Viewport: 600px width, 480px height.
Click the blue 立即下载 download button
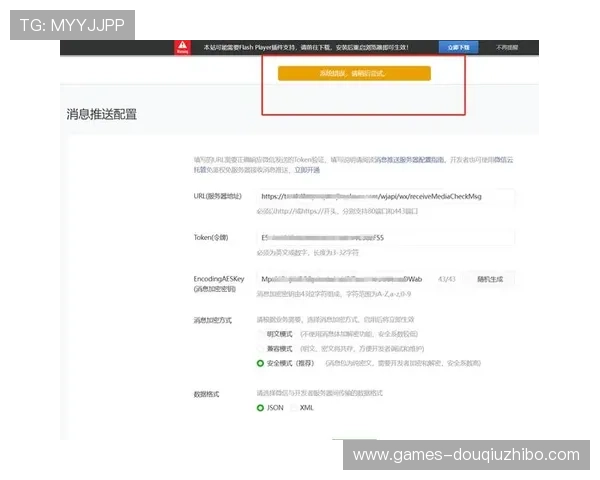(x=458, y=47)
